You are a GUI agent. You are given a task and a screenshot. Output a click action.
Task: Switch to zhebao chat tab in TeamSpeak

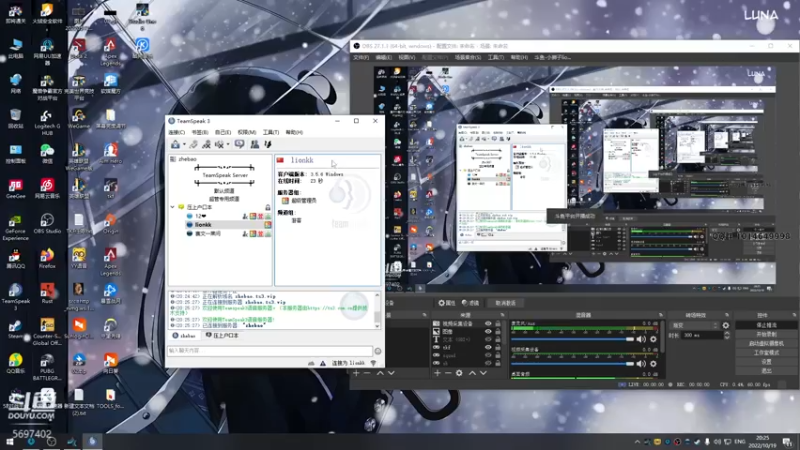(184, 336)
